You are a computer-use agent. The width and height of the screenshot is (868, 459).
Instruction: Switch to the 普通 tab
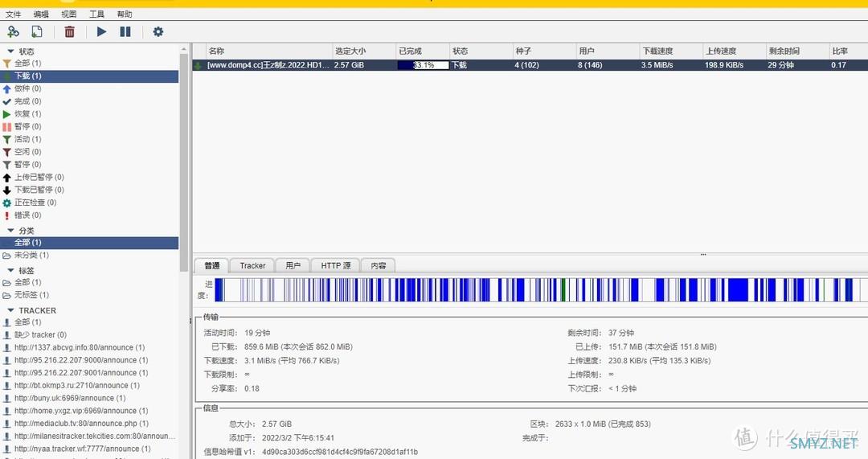(x=212, y=266)
